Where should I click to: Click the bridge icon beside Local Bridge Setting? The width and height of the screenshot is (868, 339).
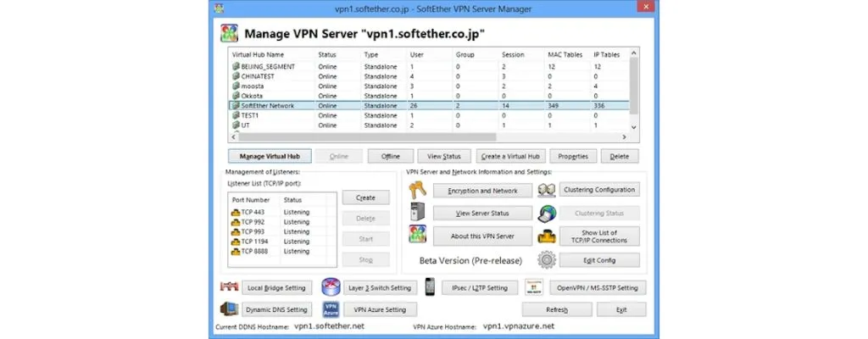[x=229, y=287]
